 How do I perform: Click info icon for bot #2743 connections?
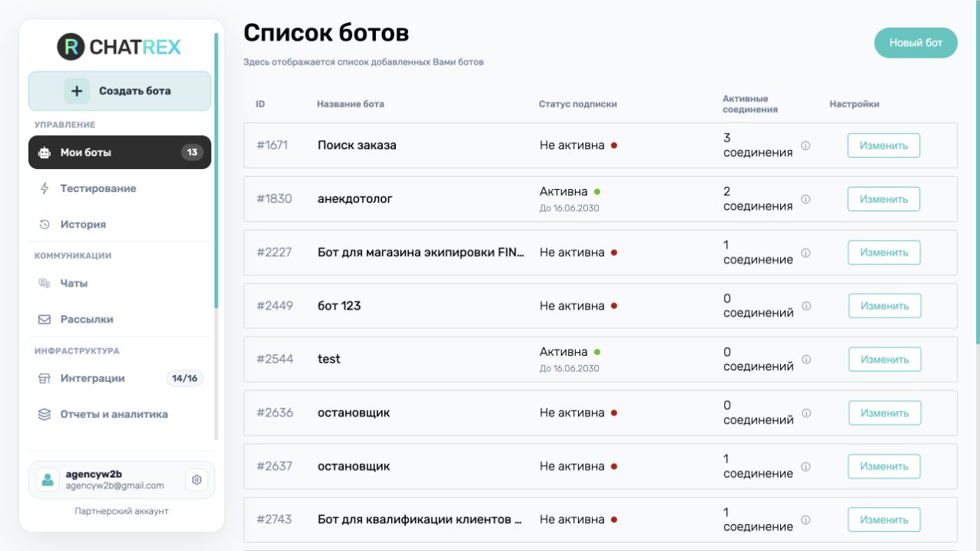(806, 519)
